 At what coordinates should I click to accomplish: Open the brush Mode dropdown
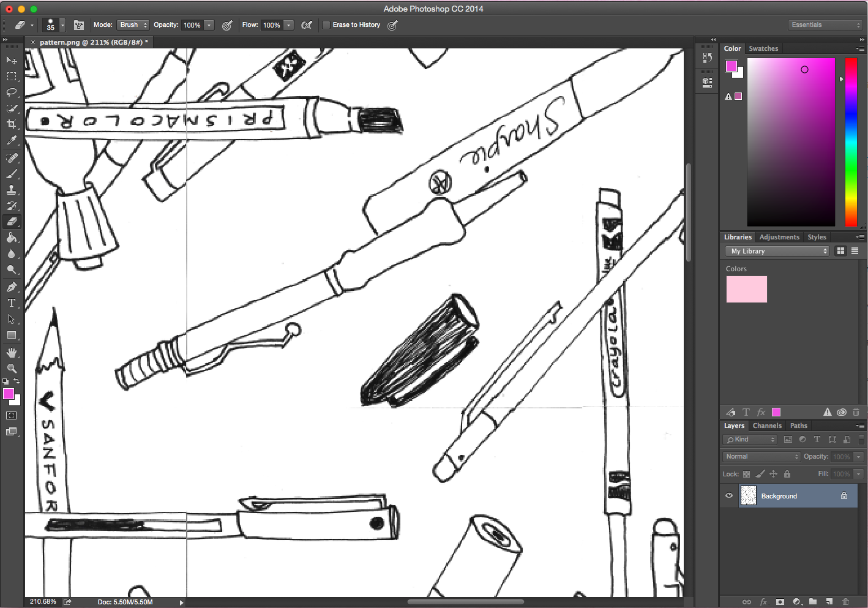coord(133,24)
